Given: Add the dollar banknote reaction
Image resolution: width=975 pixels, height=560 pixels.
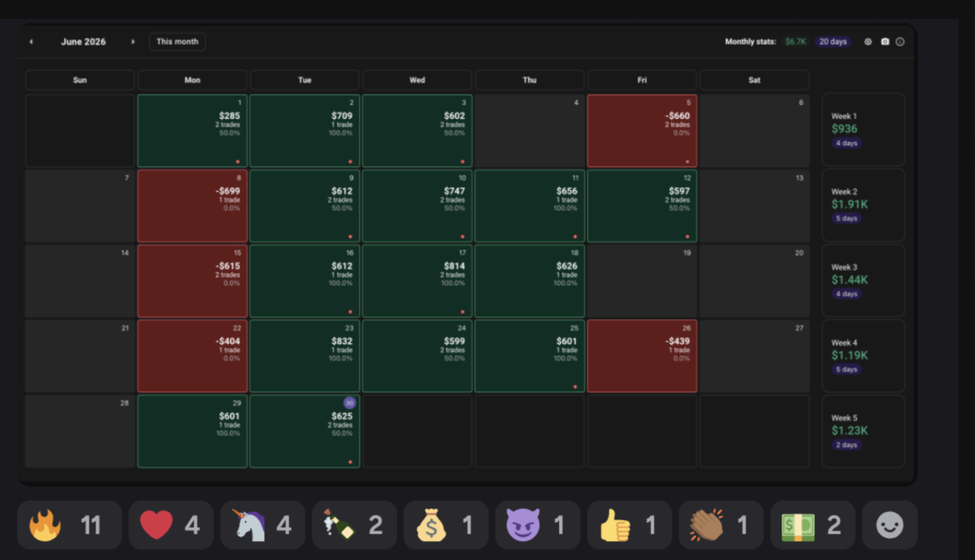Looking at the screenshot, I should (x=812, y=525).
